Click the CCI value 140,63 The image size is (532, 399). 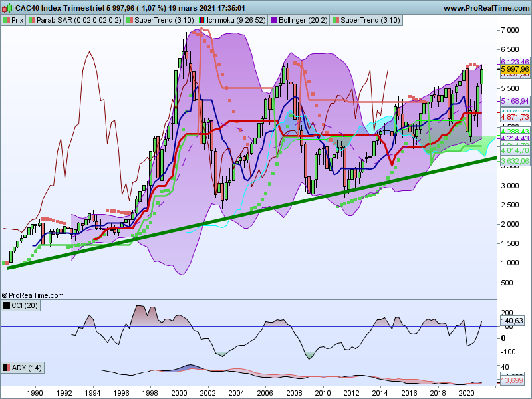(x=512, y=321)
